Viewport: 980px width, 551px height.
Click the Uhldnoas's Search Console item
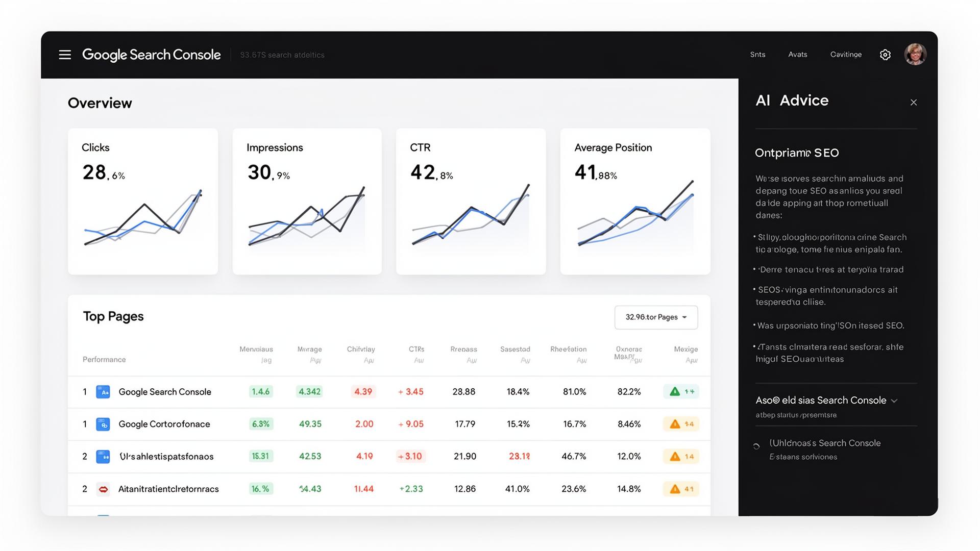click(x=825, y=443)
